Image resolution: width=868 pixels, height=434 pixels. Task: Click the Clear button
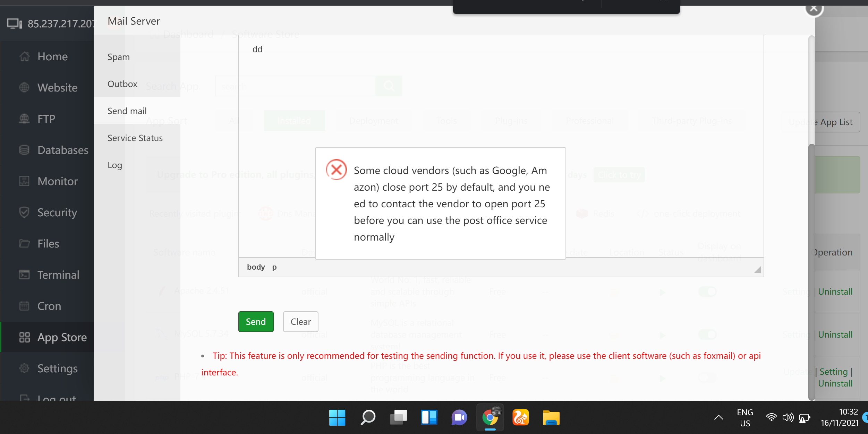(300, 322)
